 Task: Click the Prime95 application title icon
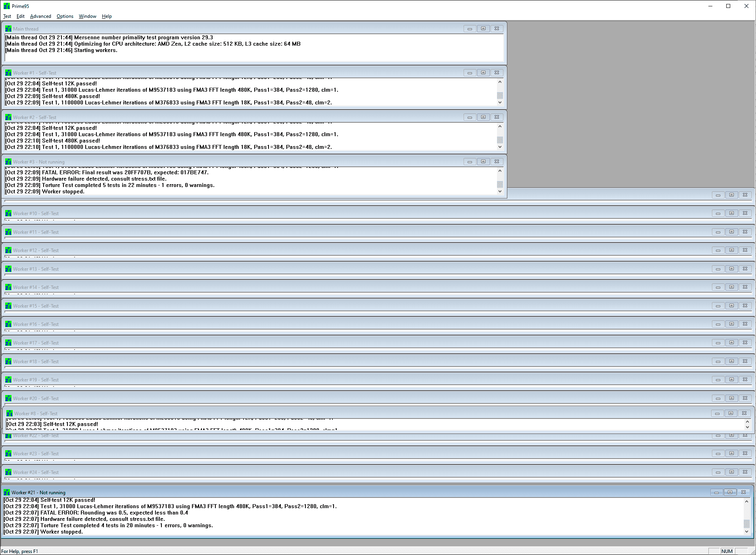pyautogui.click(x=7, y=6)
